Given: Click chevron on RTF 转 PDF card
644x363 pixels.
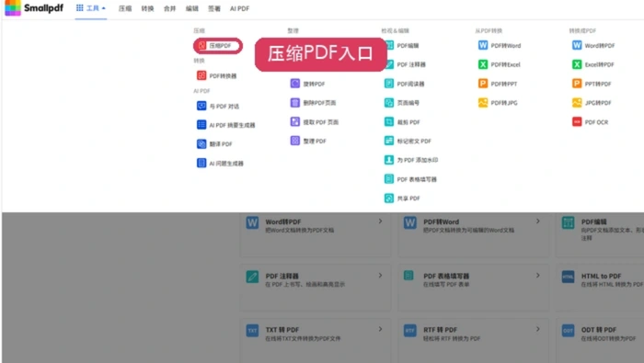Looking at the screenshot, I should (x=538, y=329).
